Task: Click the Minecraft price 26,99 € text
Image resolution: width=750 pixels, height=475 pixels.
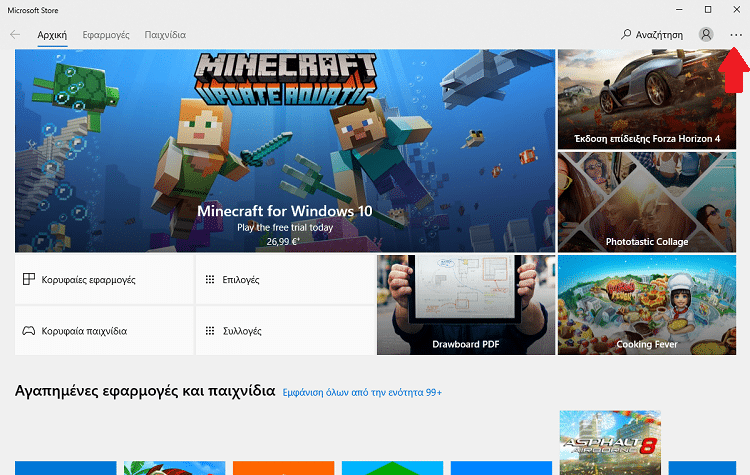Action: [283, 242]
